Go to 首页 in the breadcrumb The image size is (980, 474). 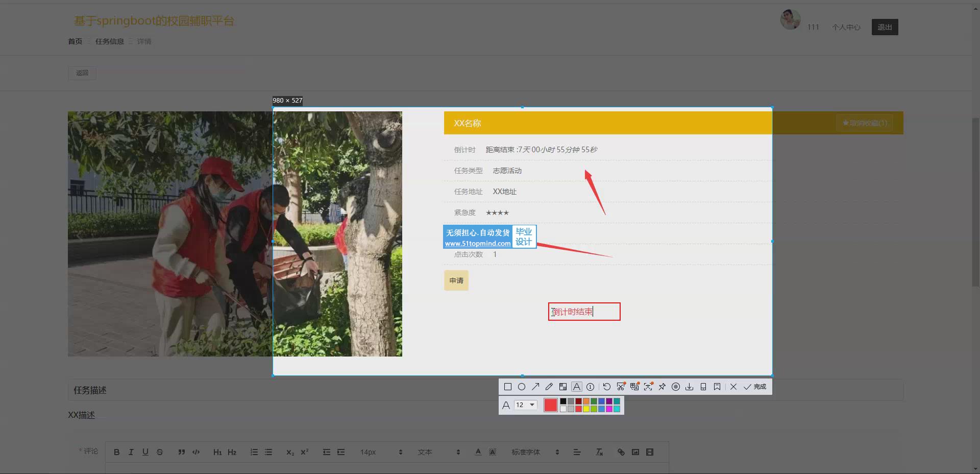point(75,41)
